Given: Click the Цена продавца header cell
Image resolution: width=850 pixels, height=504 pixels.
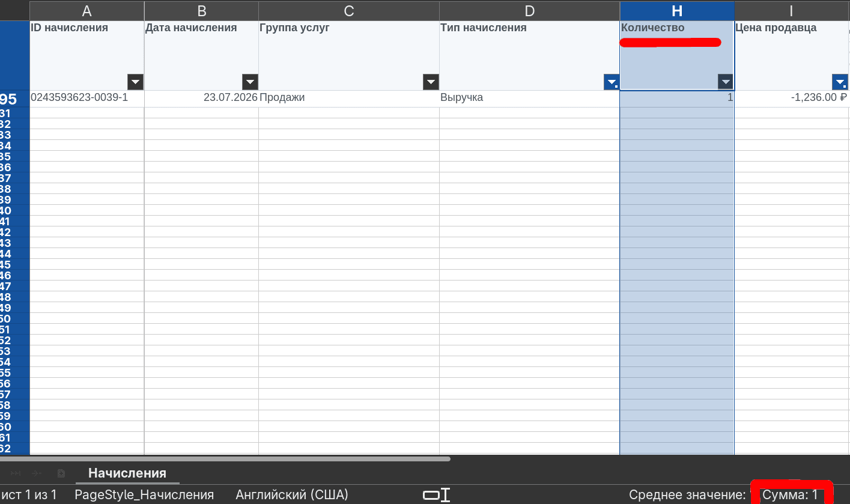Looking at the screenshot, I should coord(791,55).
